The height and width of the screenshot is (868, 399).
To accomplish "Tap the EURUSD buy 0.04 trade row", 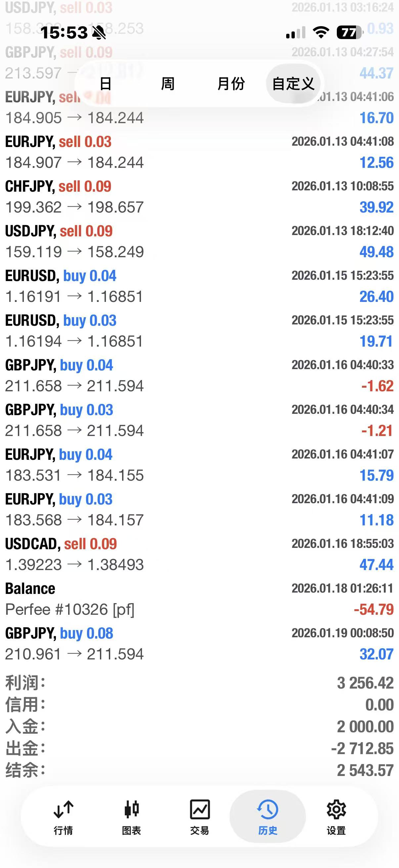I will [199, 286].
